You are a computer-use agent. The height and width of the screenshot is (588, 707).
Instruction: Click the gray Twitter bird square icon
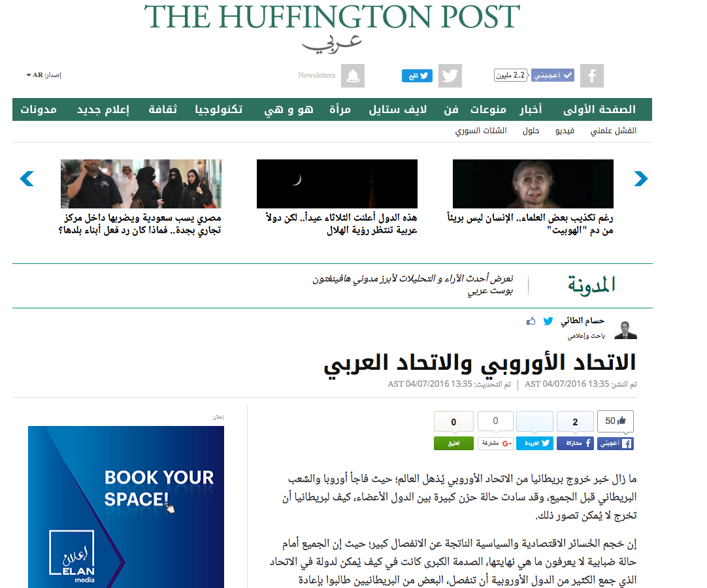(x=450, y=76)
